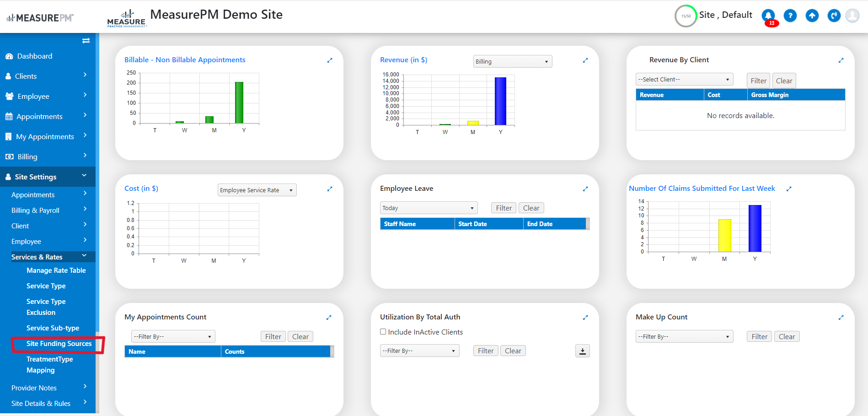Open Manage Rate Table menu item
The image size is (868, 416).
(x=56, y=270)
